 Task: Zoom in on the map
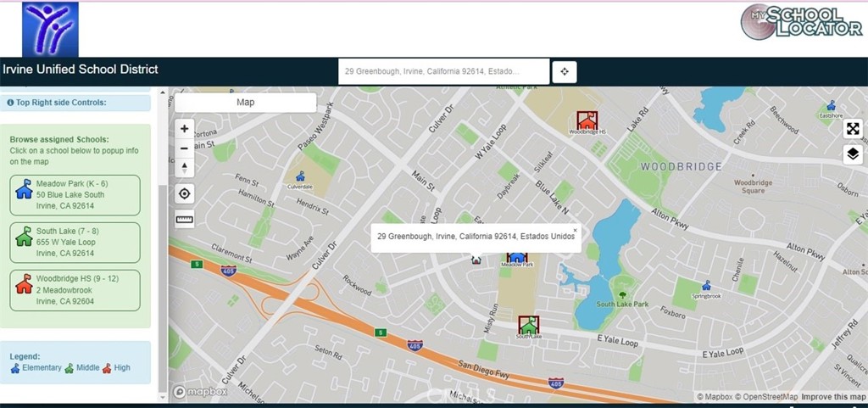pos(185,128)
